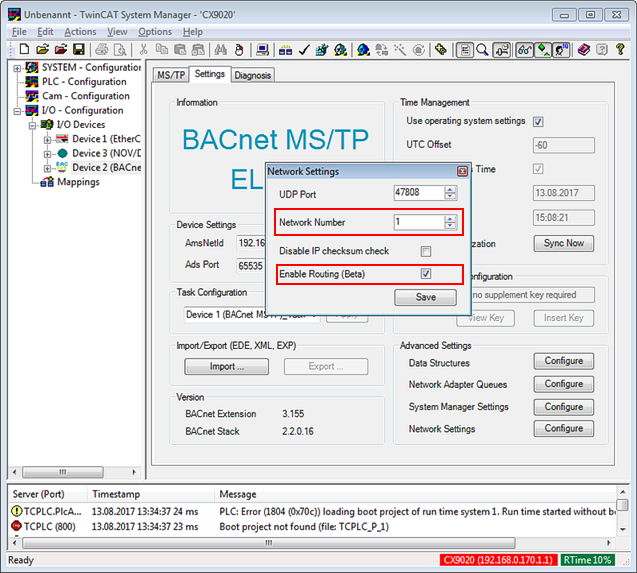Open the File menu
637x573 pixels.
pos(19,32)
